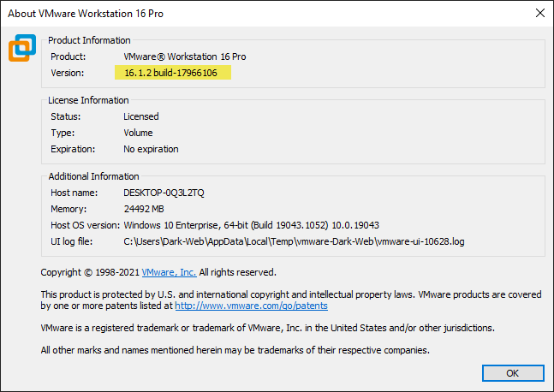Viewport: 554px width, 392px height.
Task: Click the highlighted version build number
Action: coord(171,73)
